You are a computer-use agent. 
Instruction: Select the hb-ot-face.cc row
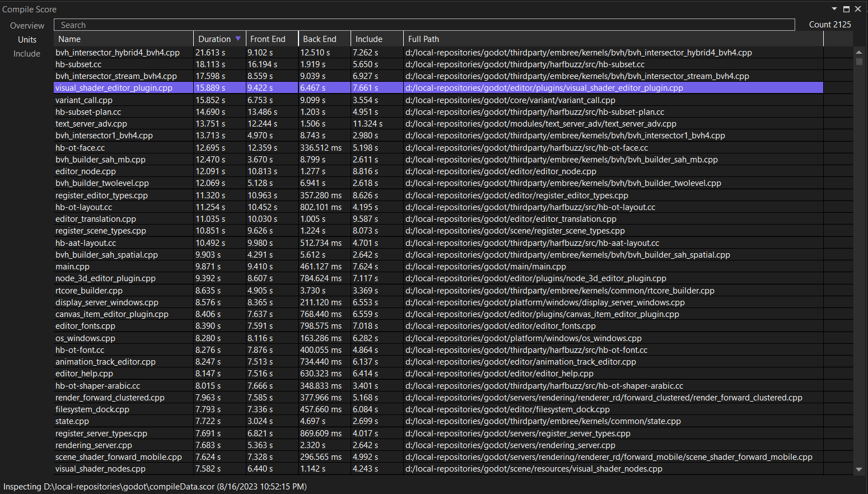click(438, 148)
